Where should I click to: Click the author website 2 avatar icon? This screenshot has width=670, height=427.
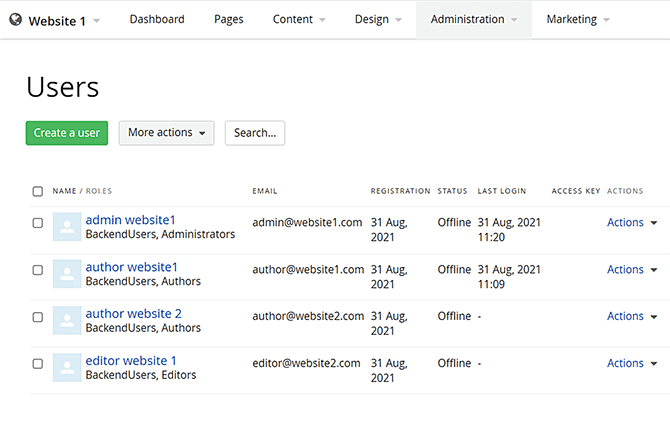point(67,321)
